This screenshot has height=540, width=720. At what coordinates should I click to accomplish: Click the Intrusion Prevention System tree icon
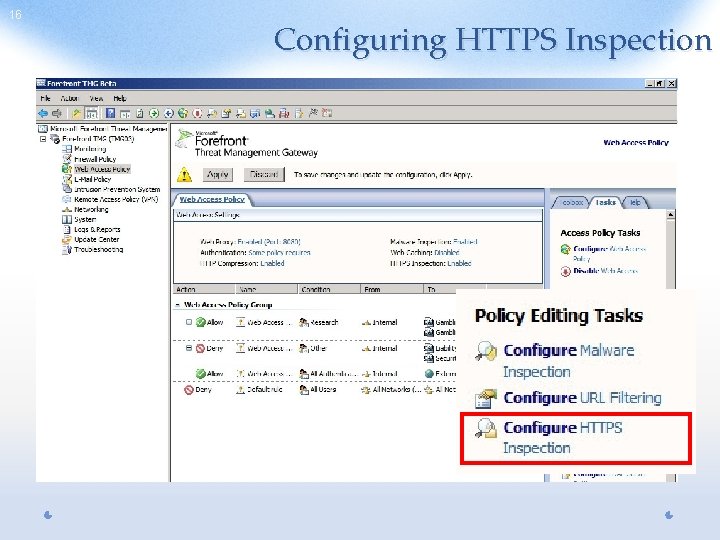[x=67, y=189]
